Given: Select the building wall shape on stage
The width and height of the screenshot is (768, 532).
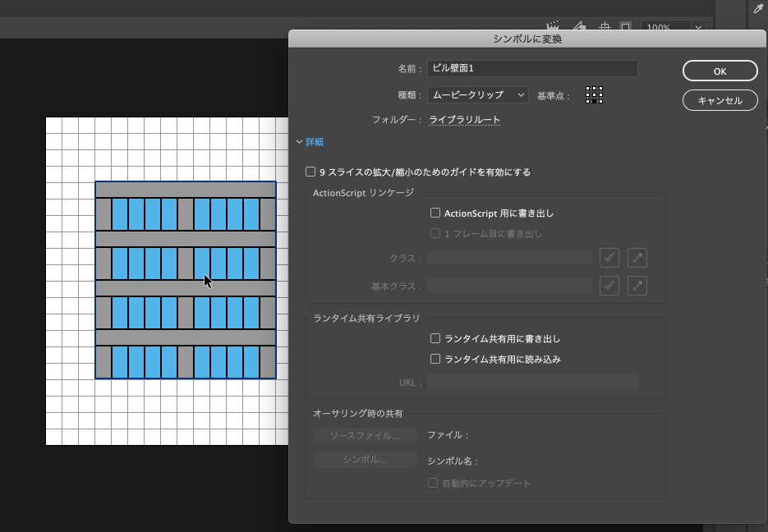Looking at the screenshot, I should point(186,280).
